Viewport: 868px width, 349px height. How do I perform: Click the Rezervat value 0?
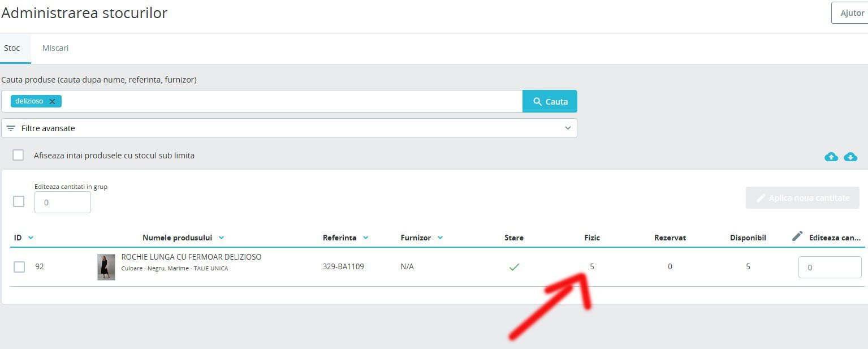click(670, 266)
